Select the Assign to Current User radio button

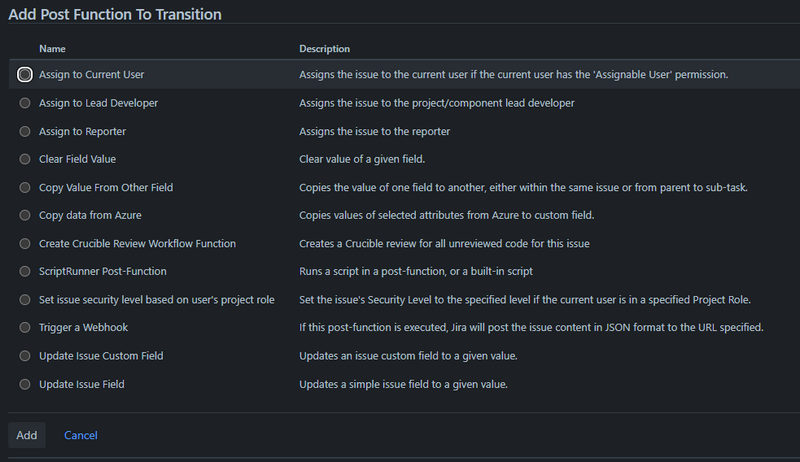pos(25,75)
